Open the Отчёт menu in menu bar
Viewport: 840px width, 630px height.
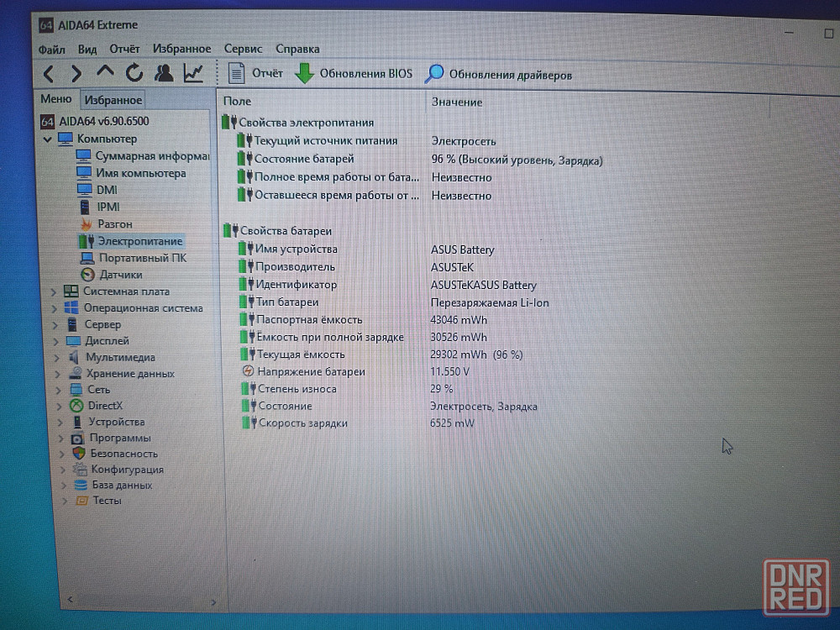tap(124, 49)
